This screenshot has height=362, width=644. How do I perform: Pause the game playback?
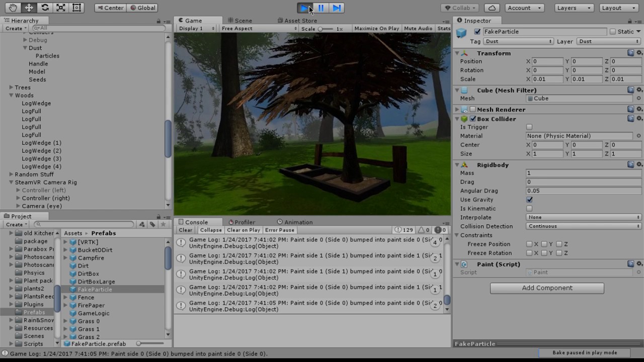coord(321,8)
